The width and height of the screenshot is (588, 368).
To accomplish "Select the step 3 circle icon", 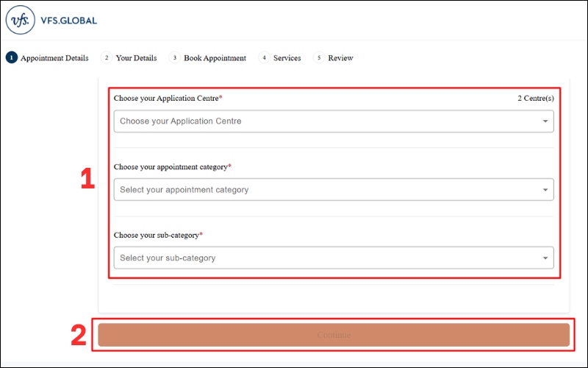I will click(174, 57).
